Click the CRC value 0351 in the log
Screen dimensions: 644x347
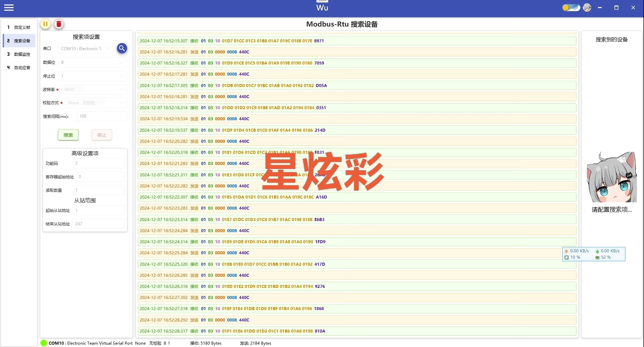[321, 108]
